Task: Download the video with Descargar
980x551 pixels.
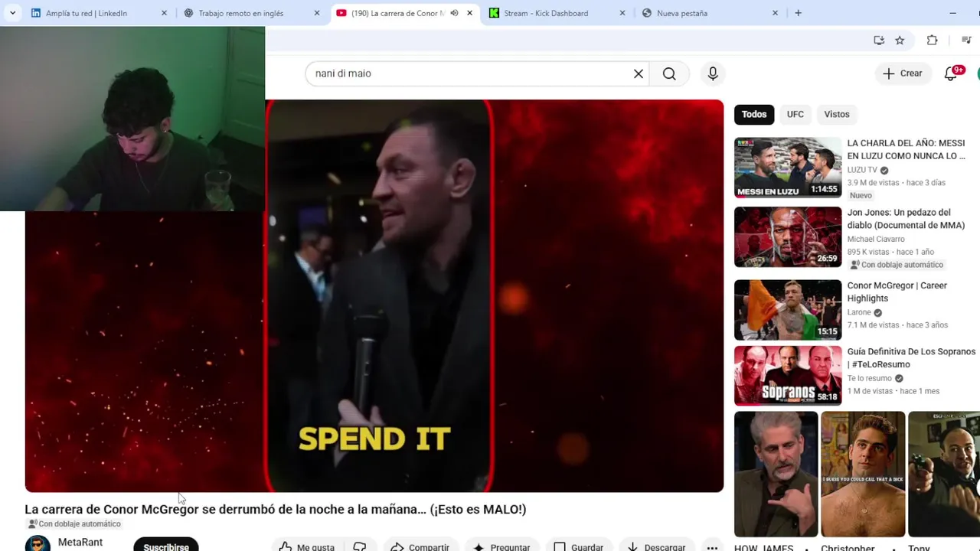Action: coord(656,546)
